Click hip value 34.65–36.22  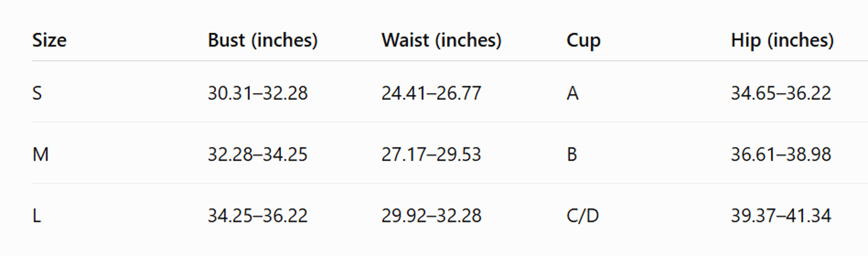pyautogui.click(x=781, y=93)
